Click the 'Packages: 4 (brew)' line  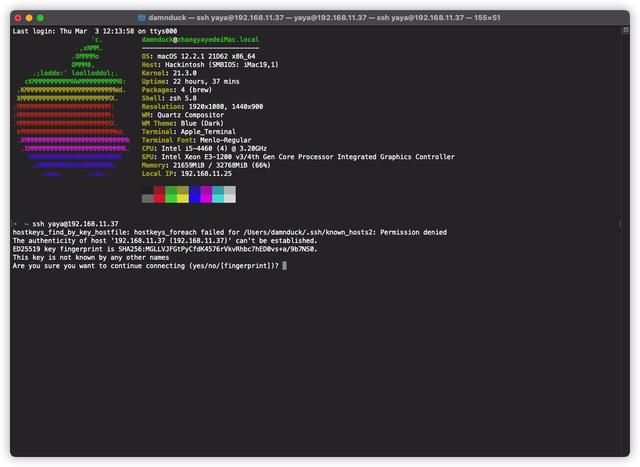[176, 90]
